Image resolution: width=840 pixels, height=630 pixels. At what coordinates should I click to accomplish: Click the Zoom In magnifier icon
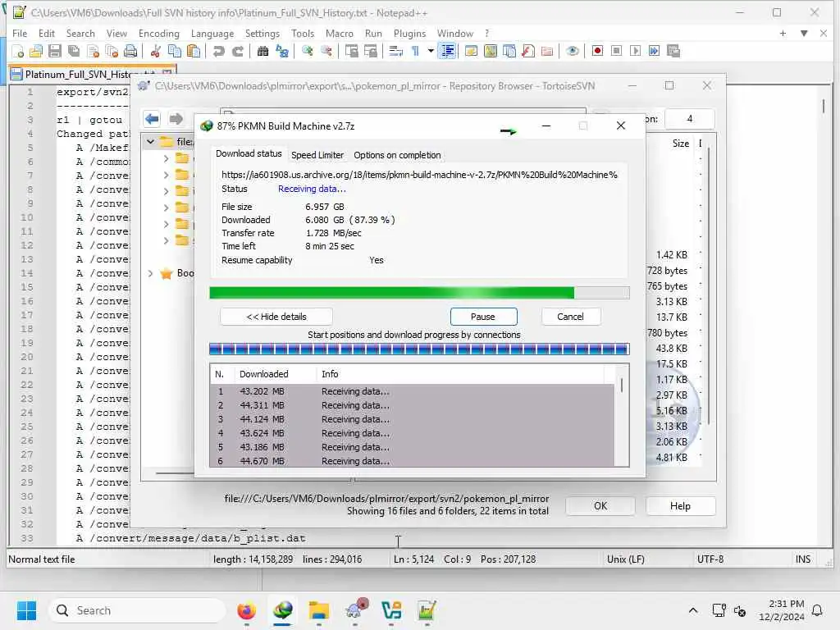point(308,52)
